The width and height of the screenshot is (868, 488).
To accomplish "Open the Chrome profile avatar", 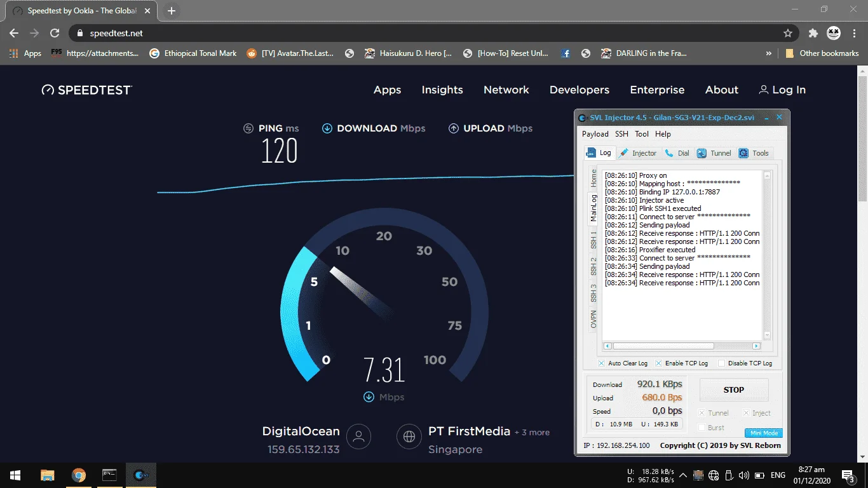I will coord(834,33).
